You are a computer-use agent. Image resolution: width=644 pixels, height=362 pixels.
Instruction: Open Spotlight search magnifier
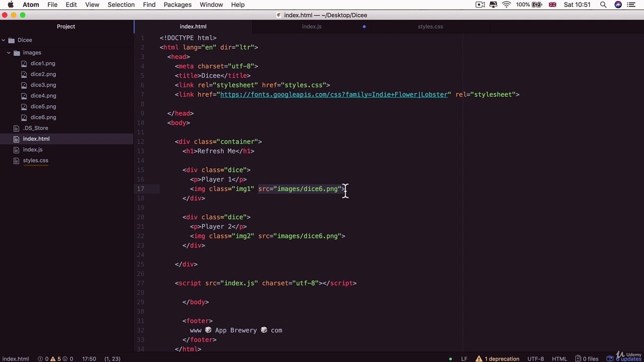click(x=603, y=5)
